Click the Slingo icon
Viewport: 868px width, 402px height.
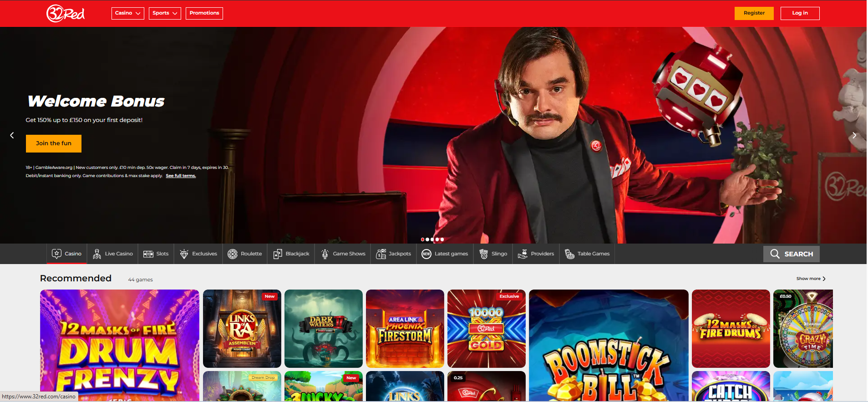tap(484, 254)
